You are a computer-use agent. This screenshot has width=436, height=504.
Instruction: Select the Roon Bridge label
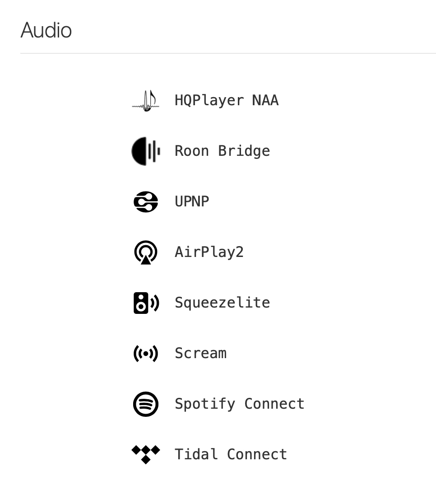coord(223,151)
